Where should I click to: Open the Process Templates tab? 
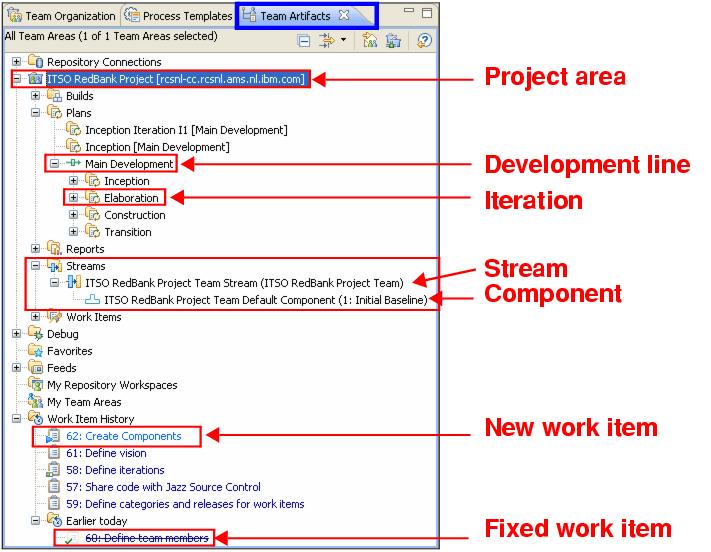coord(178,16)
